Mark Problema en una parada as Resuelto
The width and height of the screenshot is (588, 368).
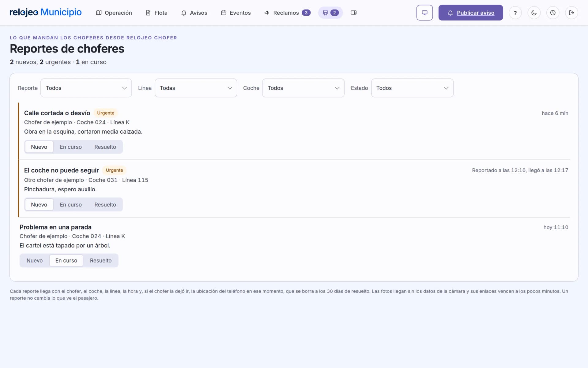coord(101,260)
